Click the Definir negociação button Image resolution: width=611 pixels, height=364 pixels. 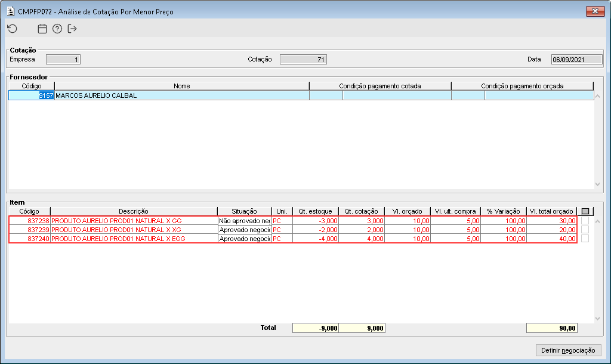(568, 350)
